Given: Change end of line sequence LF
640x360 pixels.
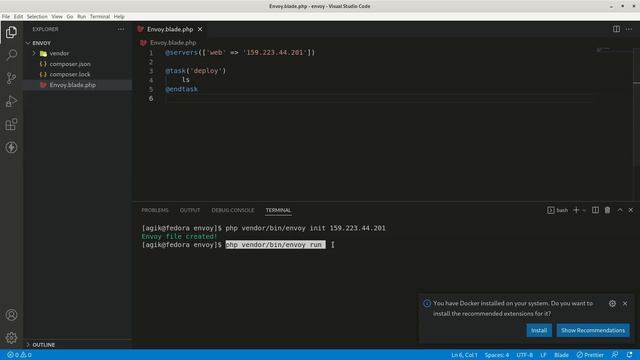Looking at the screenshot, I should coord(543,355).
